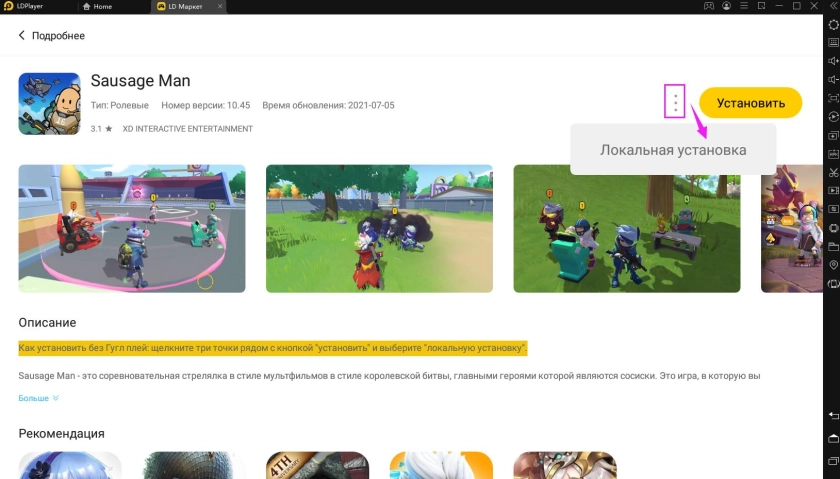
Task: Click the Sausage Man title text
Action: 140,81
